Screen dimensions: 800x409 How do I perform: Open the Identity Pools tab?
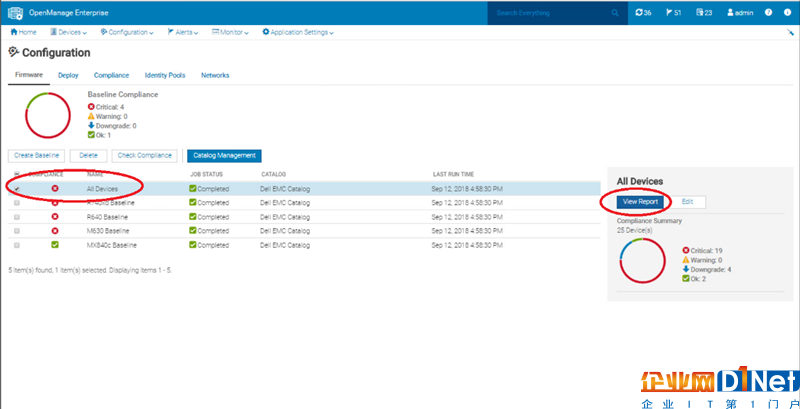165,75
